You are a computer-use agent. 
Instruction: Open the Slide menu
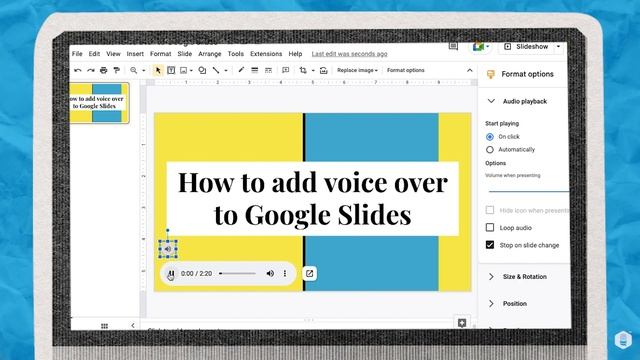[x=184, y=54]
